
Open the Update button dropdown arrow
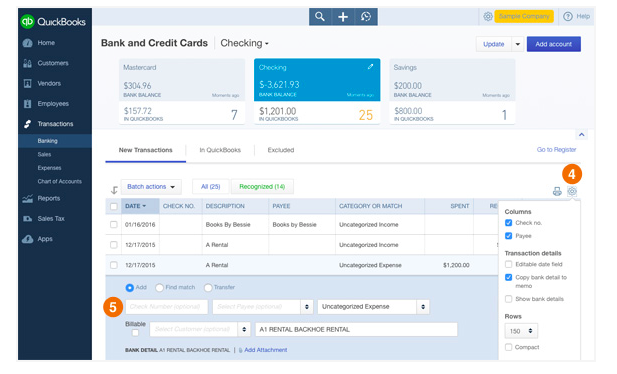click(x=517, y=44)
